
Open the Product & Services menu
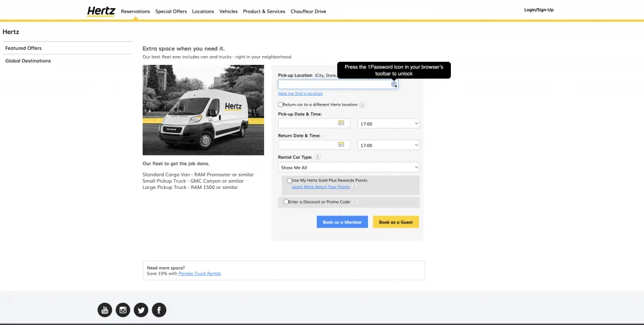pos(264,11)
